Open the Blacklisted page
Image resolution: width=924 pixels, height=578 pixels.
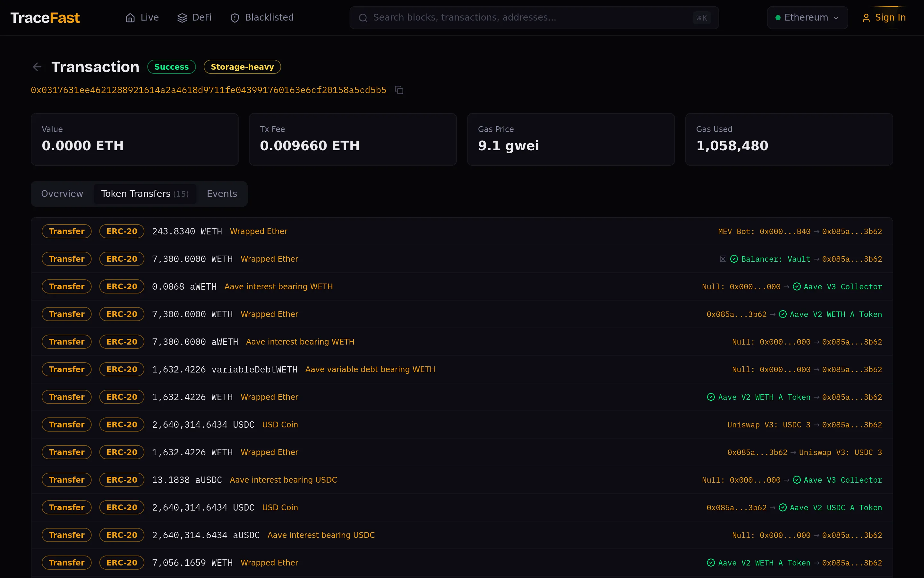262,18
